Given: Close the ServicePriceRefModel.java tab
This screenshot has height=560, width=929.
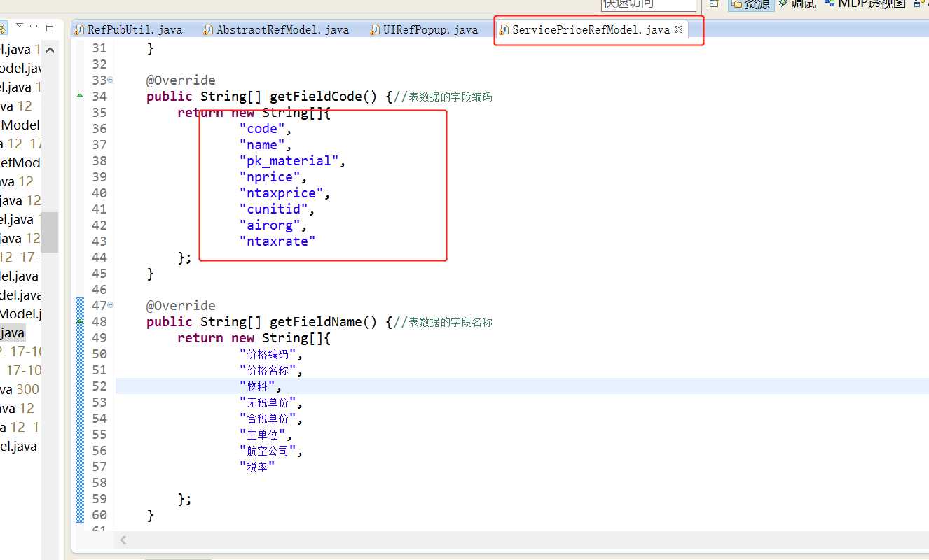Looking at the screenshot, I should click(678, 29).
